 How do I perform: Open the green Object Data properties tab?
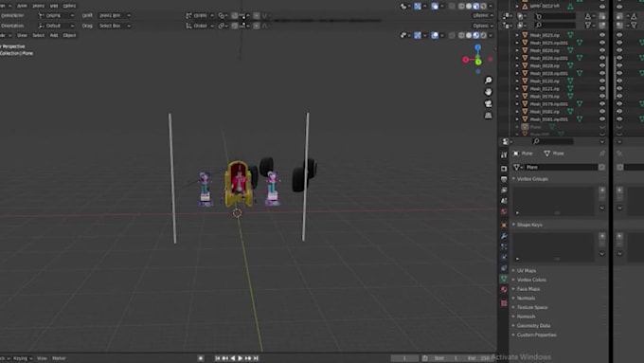(x=504, y=279)
